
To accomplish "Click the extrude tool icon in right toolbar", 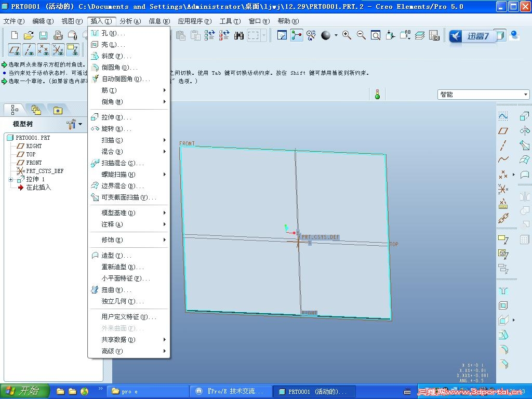I will pos(525,116).
